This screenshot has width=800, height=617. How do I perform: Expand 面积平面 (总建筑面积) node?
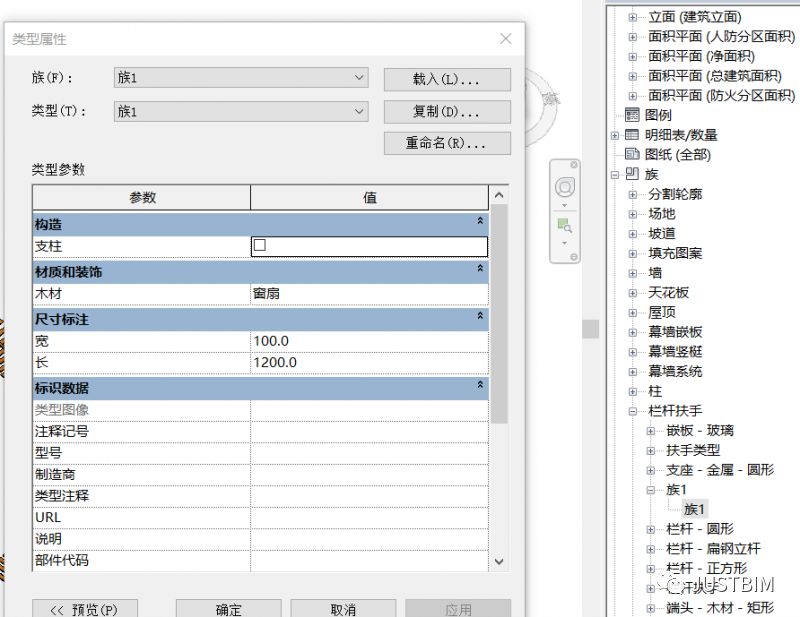(x=633, y=77)
